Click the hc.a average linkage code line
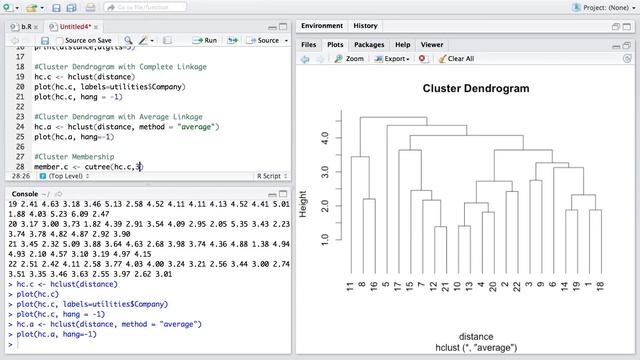Viewport: 640px width, 360px height. pyautogui.click(x=127, y=127)
